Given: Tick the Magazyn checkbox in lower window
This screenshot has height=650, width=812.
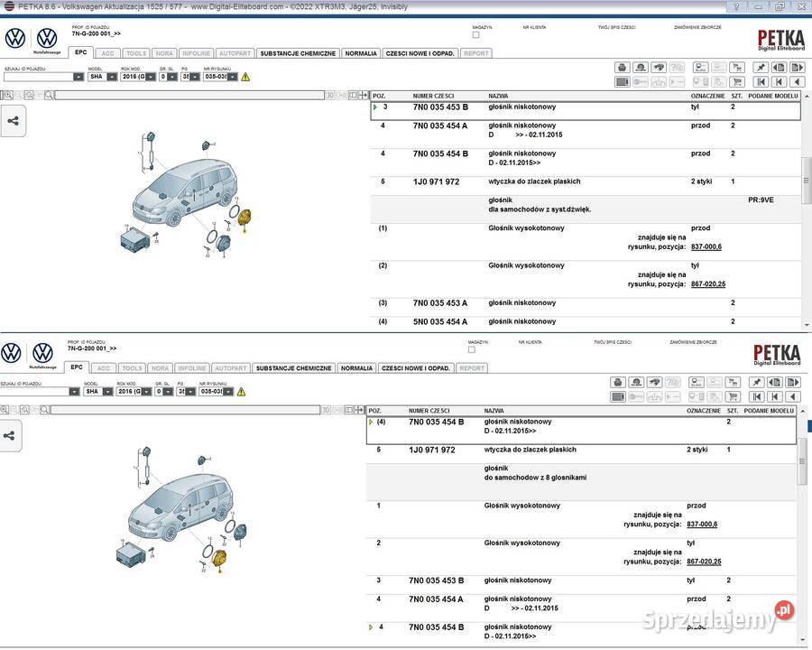Looking at the screenshot, I should (472, 350).
